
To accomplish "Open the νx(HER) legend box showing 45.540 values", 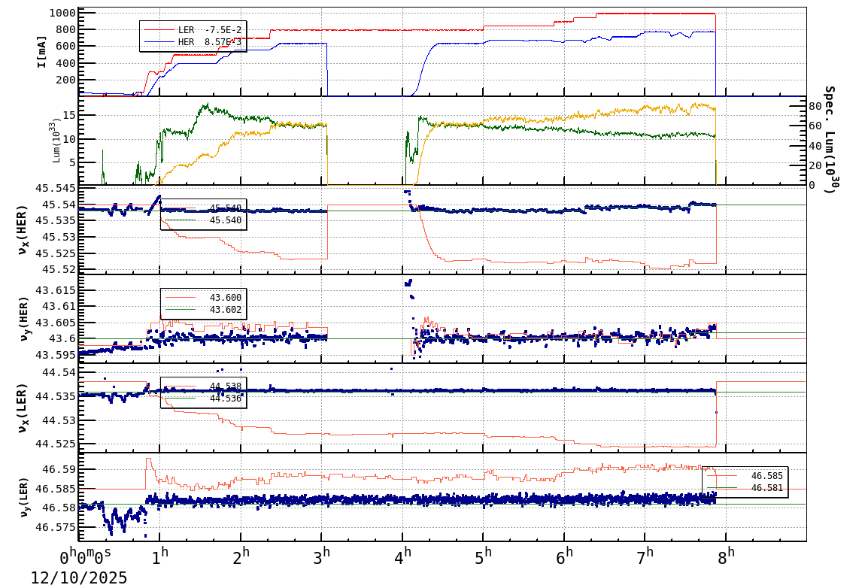I will (202, 215).
